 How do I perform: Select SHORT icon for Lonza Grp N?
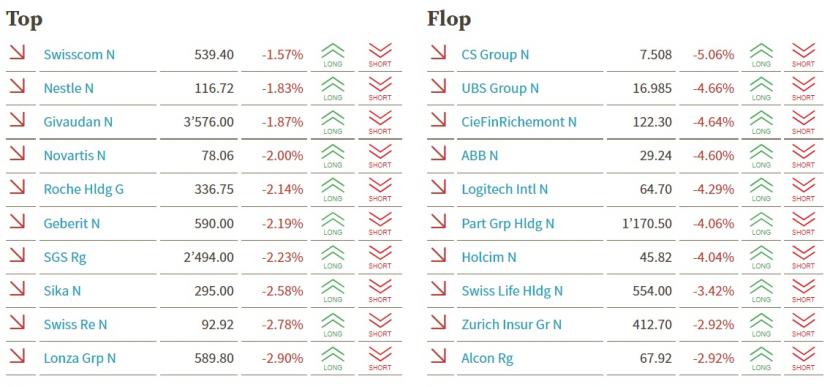(x=380, y=358)
